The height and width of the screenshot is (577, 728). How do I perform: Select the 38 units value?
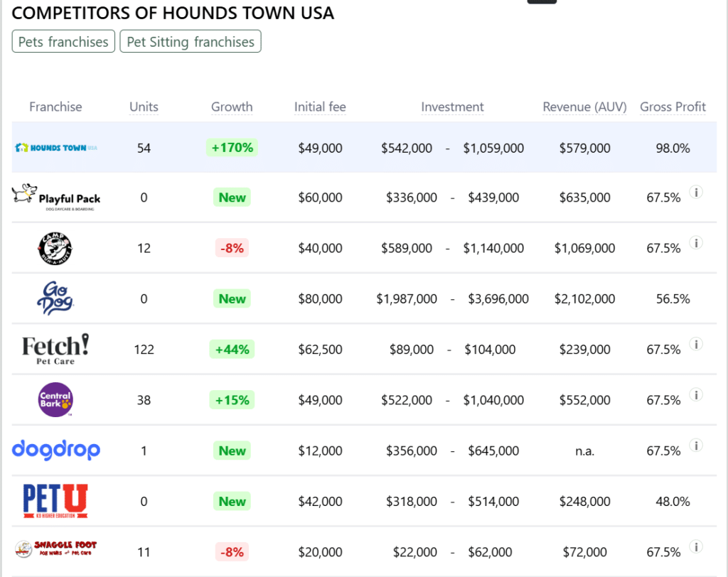click(x=144, y=399)
